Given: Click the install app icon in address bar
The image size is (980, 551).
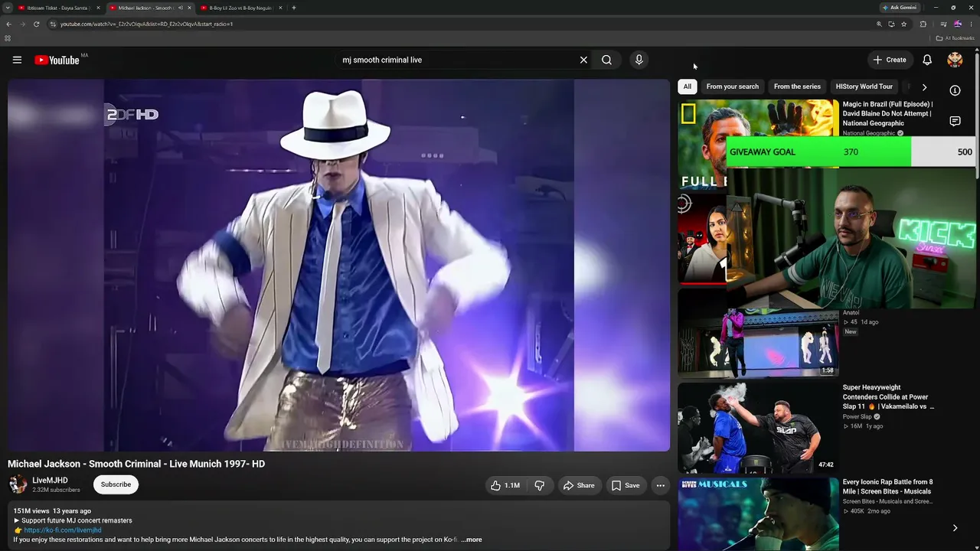Looking at the screenshot, I should point(891,24).
